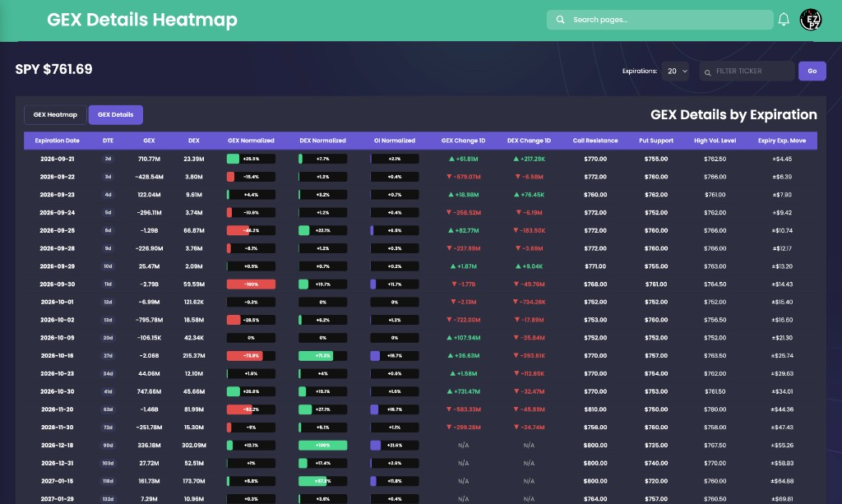
Task: Click the up arrow +9.04K DEX change
Action: point(529,266)
